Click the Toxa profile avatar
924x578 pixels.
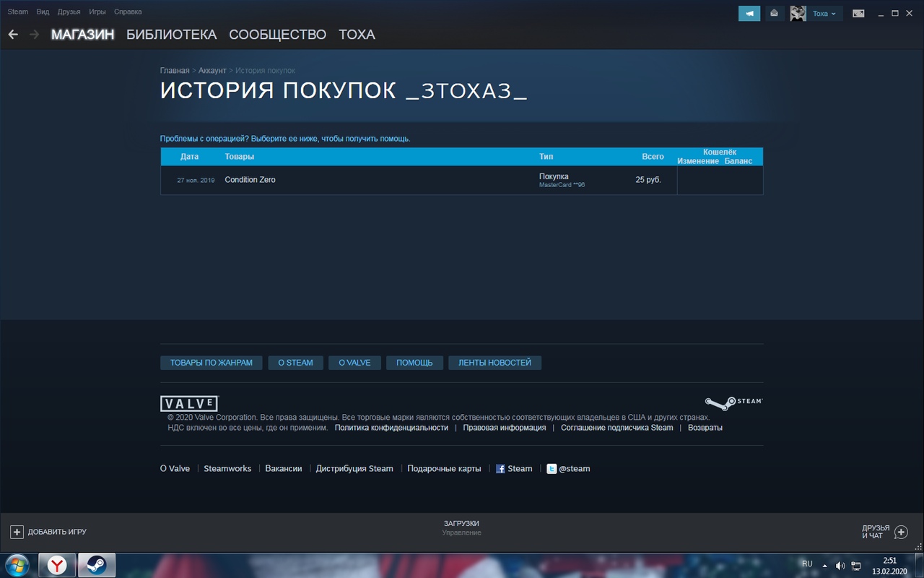click(x=798, y=13)
